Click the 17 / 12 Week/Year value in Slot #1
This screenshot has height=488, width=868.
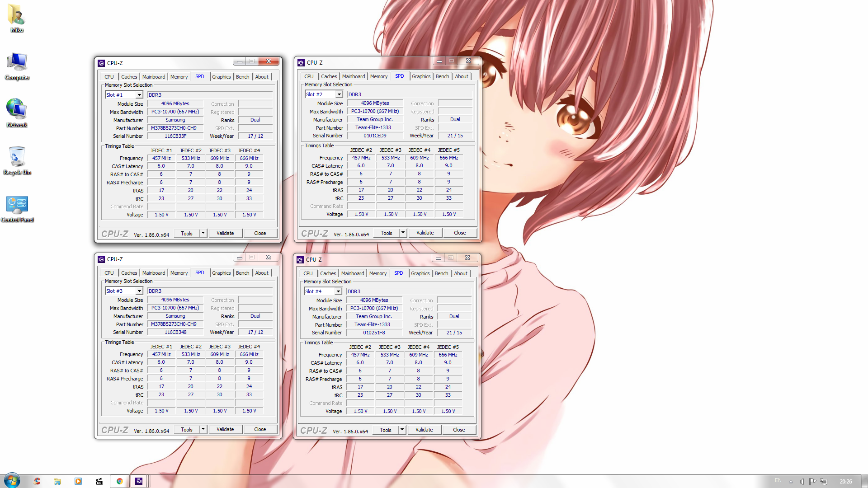(255, 136)
